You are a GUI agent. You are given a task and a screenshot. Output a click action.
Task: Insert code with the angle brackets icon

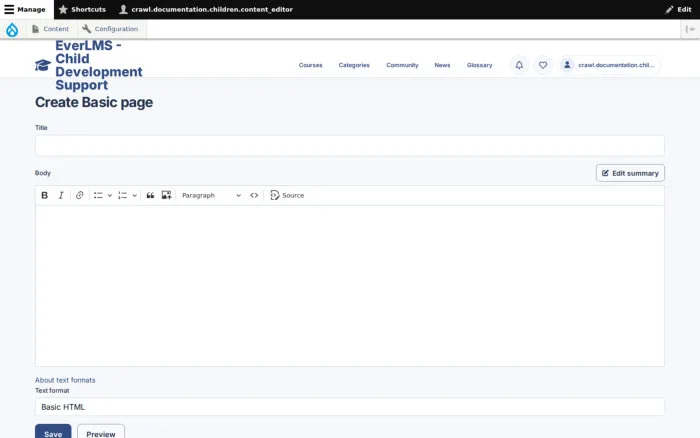[x=254, y=195]
